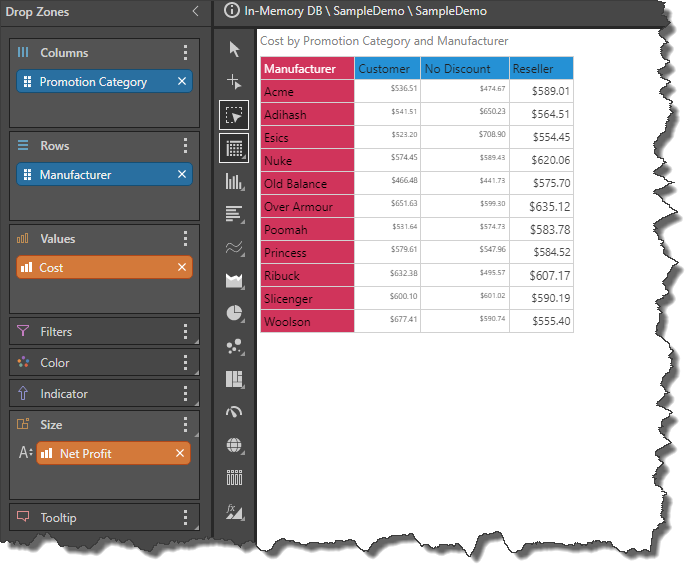Select the gauge visualization type
This screenshot has width=699, height=578.
coord(235,412)
